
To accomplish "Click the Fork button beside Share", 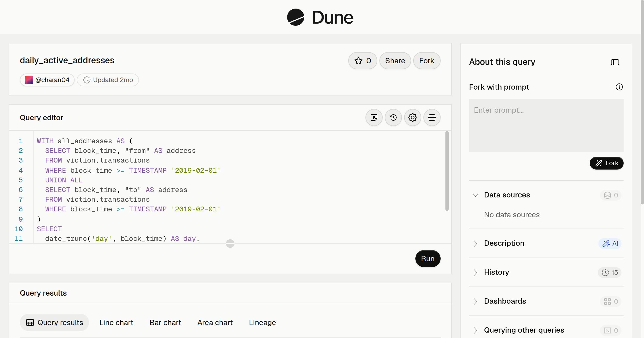I will [x=427, y=61].
